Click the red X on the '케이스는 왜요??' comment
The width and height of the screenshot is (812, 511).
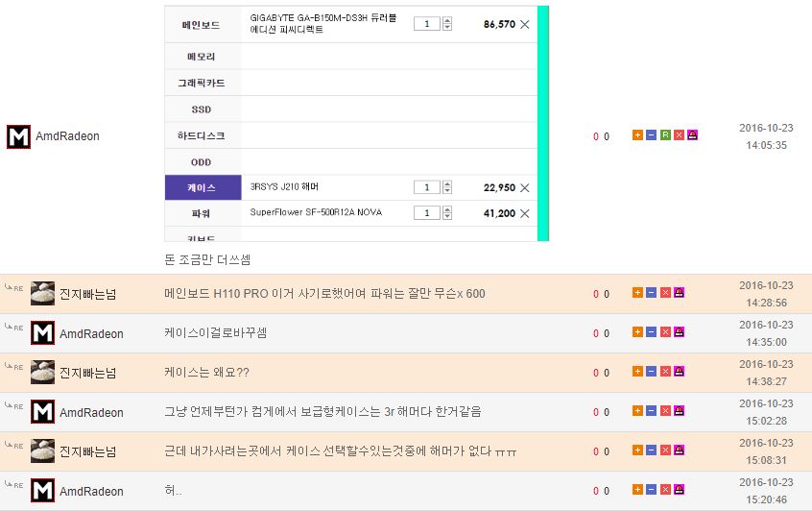(665, 372)
